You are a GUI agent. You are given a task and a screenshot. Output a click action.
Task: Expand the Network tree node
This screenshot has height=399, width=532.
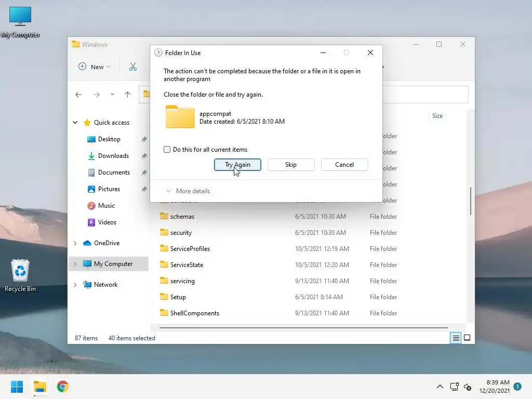[75, 285]
